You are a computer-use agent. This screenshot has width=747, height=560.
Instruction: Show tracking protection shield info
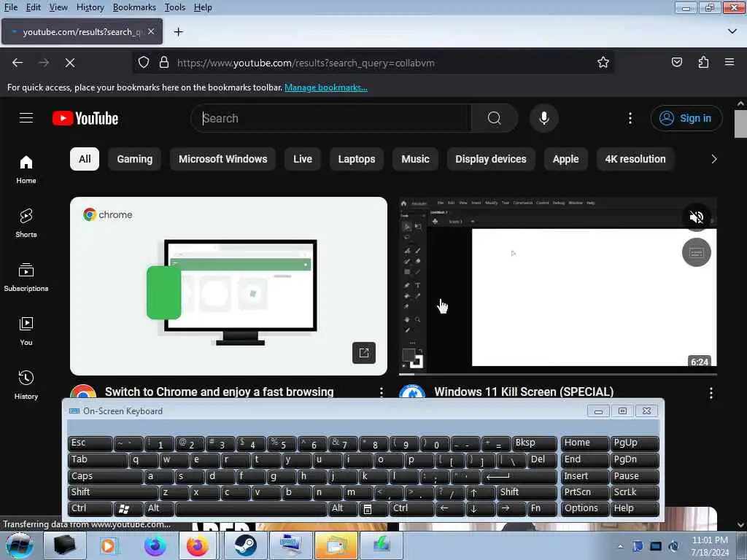pyautogui.click(x=144, y=63)
